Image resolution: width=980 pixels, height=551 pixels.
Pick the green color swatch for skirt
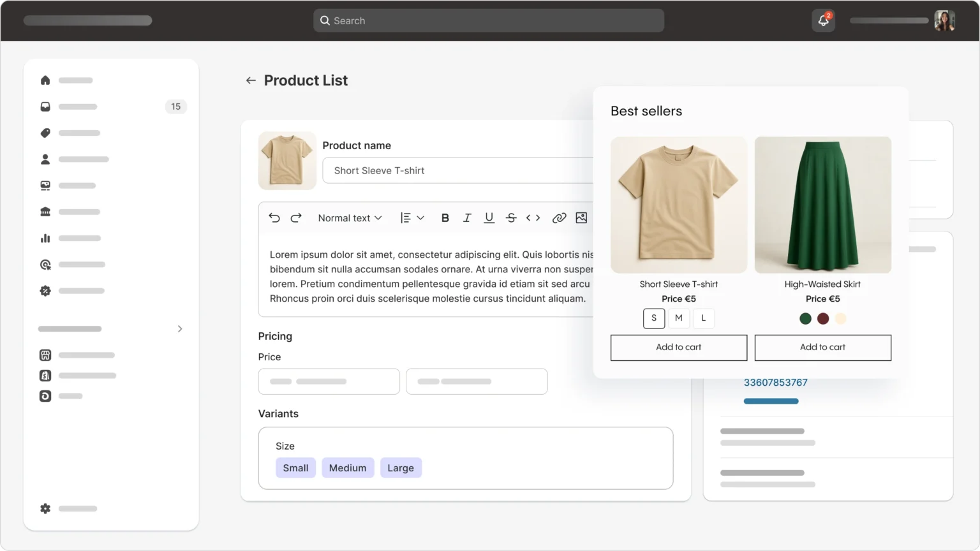click(805, 319)
